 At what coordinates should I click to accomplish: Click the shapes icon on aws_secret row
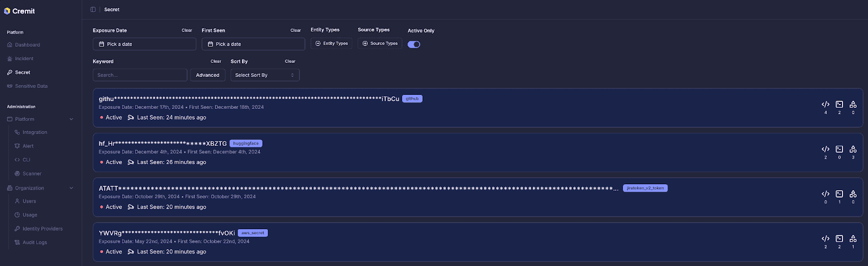[853, 239]
